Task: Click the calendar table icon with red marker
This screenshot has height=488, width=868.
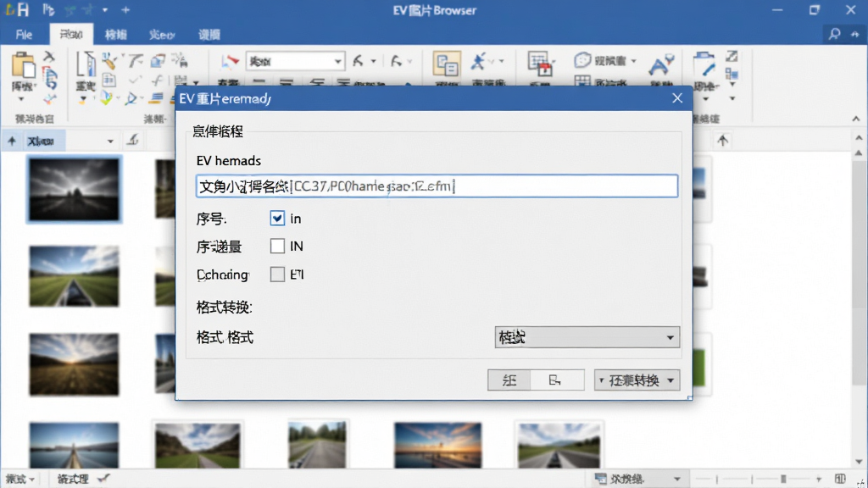Action: (540, 64)
